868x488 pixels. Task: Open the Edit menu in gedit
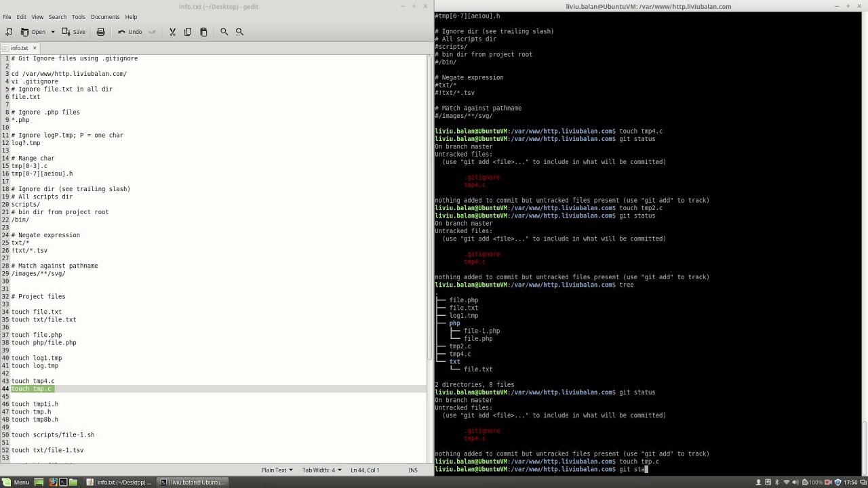22,17
